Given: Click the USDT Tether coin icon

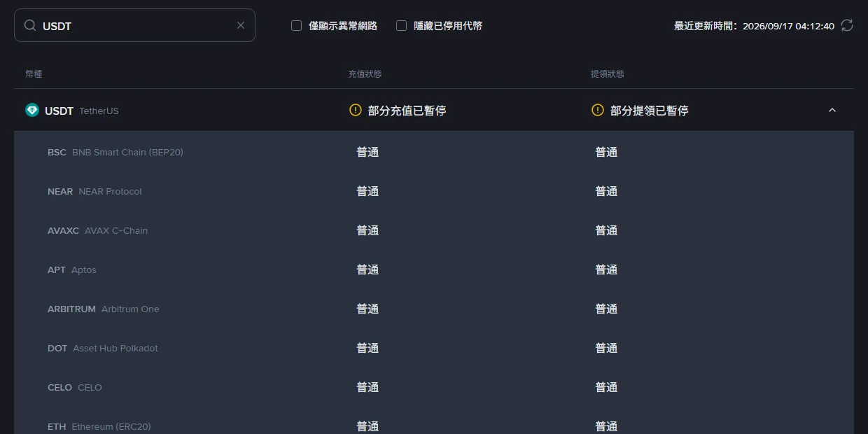Looking at the screenshot, I should (x=32, y=110).
